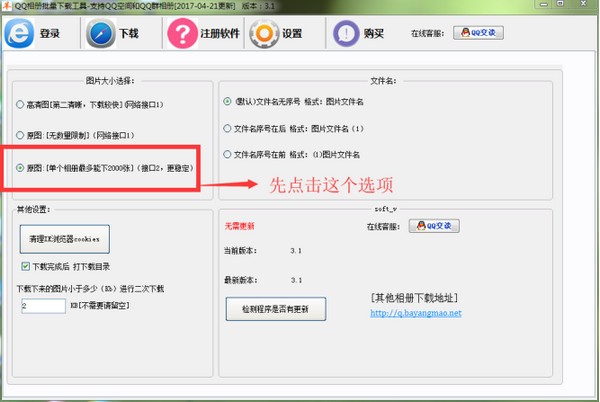Click QQ交谈 button in soft_v panel
This screenshot has height=402, width=600.
tap(434, 226)
